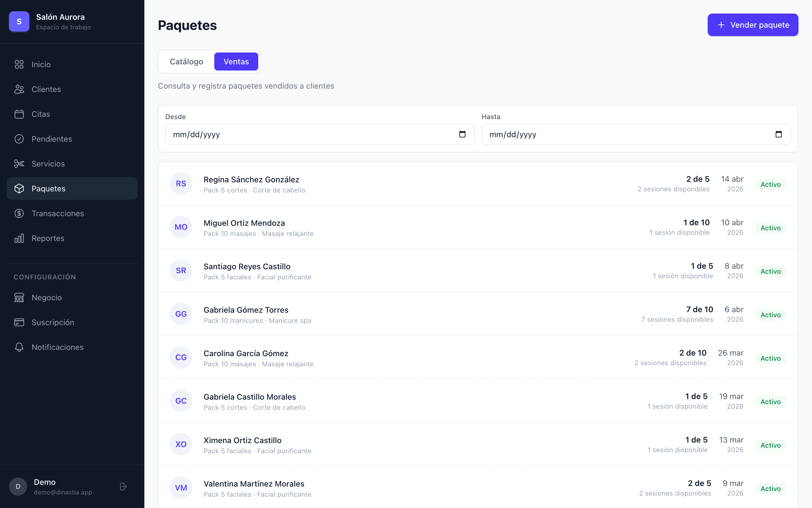Screen dimensions: 812x508
Task: Open the Hasta calendar picker icon
Action: pos(779,134)
